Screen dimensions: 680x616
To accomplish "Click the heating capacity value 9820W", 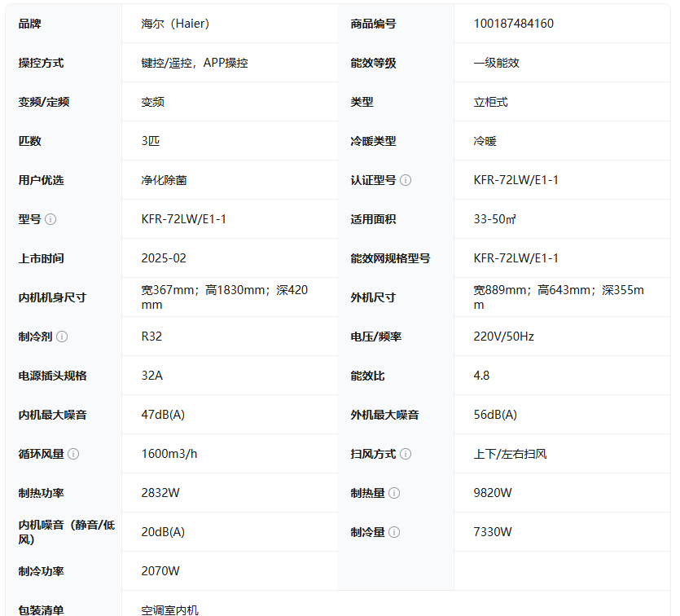I will [x=493, y=493].
